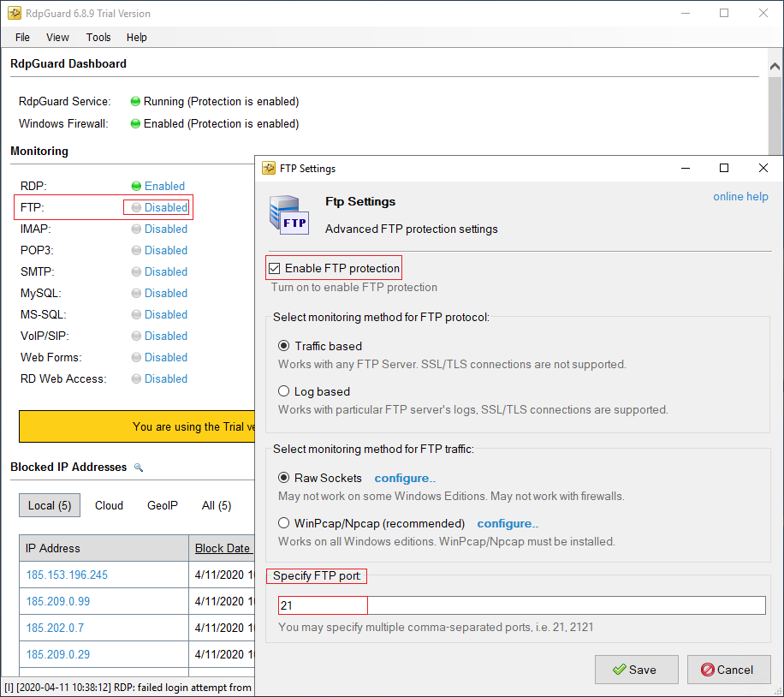
Task: Click the FTP Disabled link
Action: coord(166,208)
